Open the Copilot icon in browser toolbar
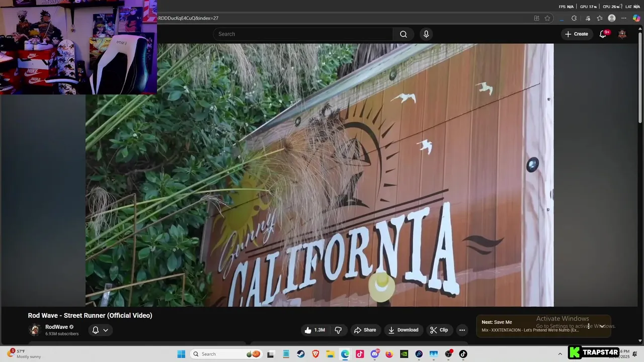The height and width of the screenshot is (362, 644). (x=636, y=18)
